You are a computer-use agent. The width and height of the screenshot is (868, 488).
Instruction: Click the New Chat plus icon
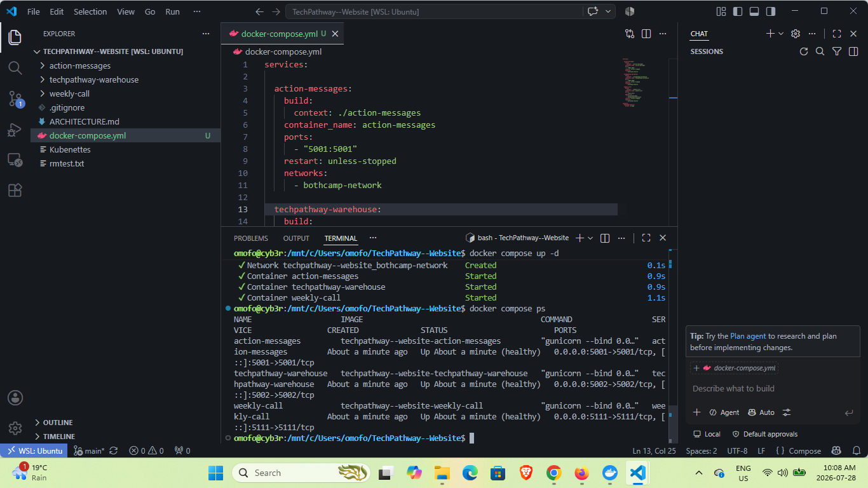770,34
